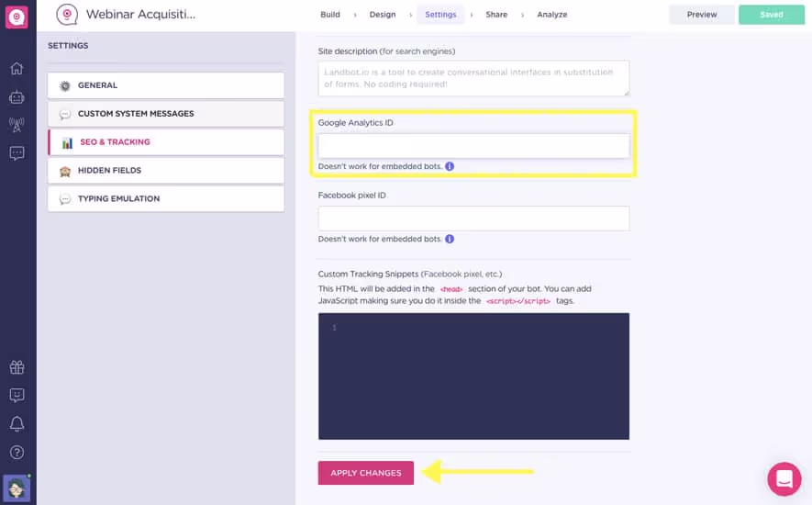The width and height of the screenshot is (812, 505).
Task: Click the chart icon beside SEO & Tracking
Action: pyautogui.click(x=67, y=143)
